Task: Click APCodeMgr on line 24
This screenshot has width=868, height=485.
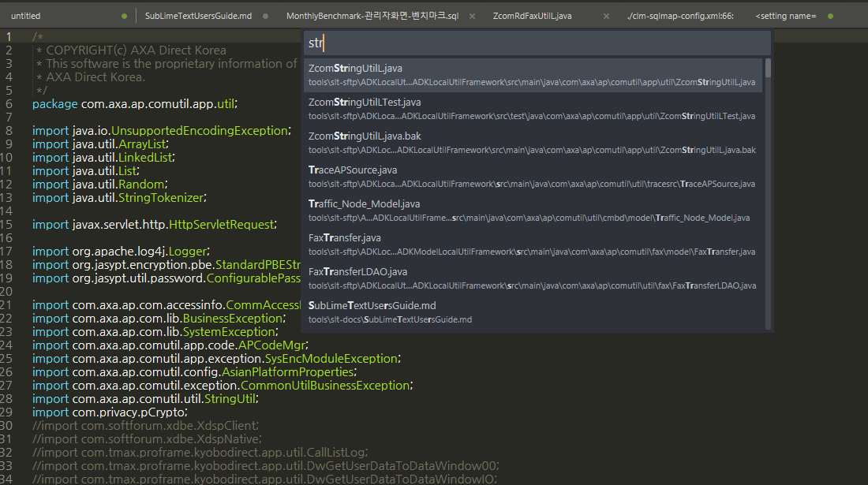Action: click(x=271, y=345)
